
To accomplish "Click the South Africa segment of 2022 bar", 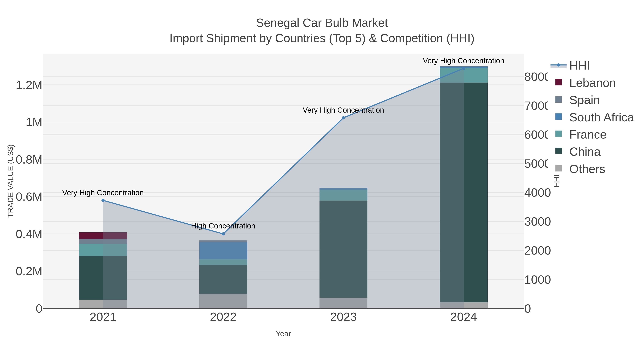I will click(x=223, y=251).
